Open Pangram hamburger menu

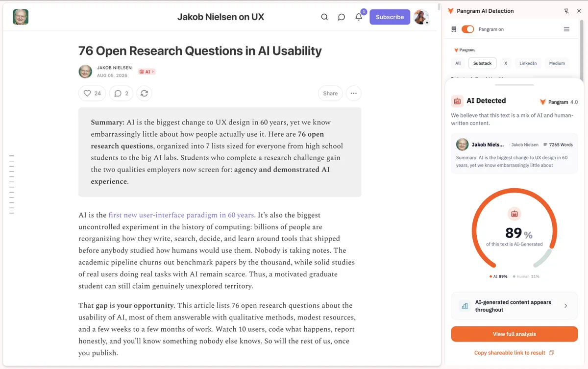pos(566,29)
